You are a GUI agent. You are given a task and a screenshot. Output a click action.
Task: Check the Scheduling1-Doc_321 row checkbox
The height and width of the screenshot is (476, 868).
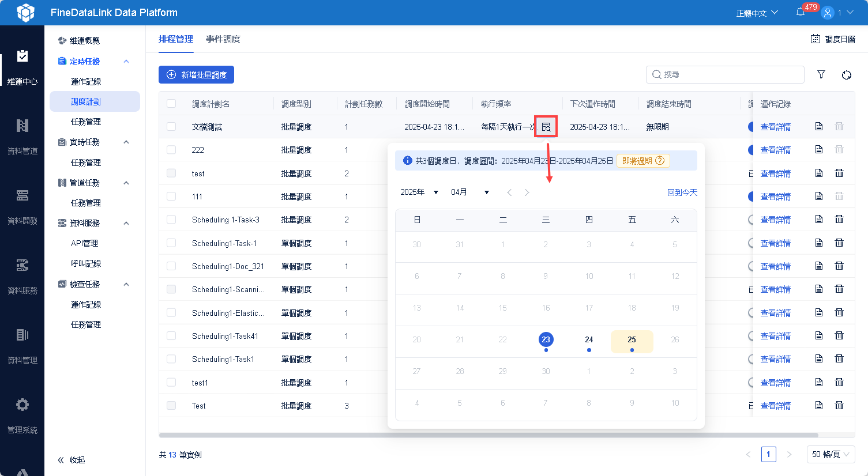click(171, 266)
